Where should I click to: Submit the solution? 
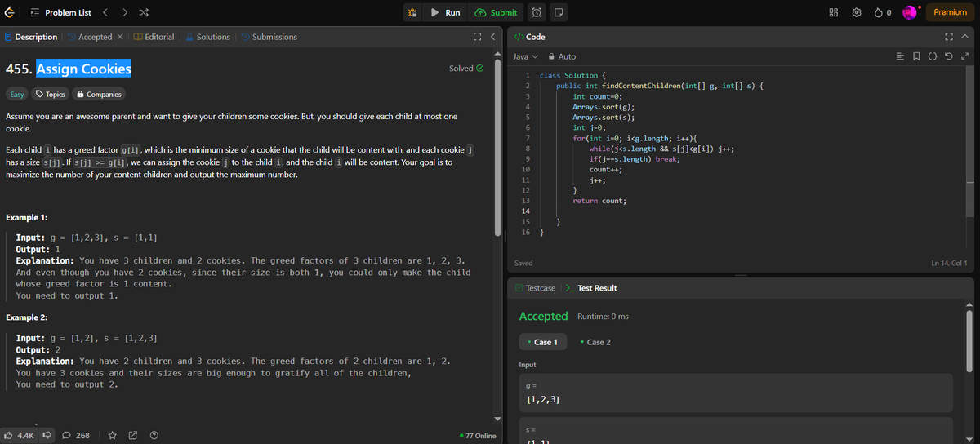(497, 12)
